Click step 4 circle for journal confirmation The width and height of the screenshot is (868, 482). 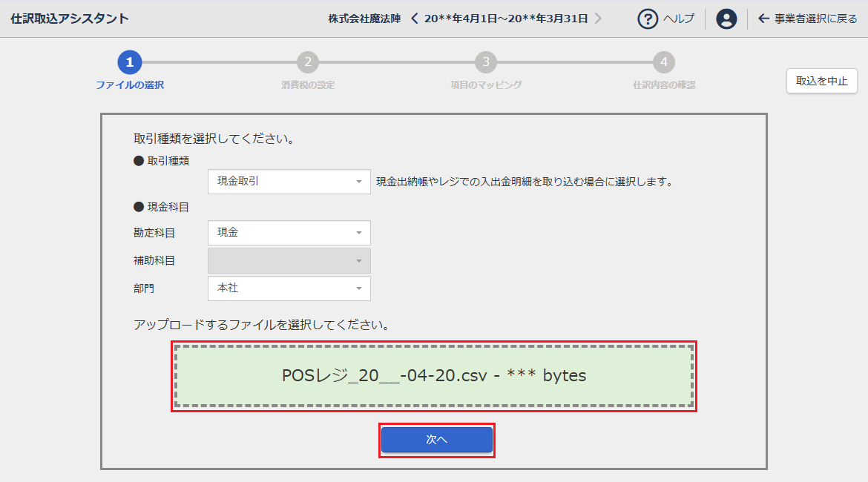click(664, 62)
